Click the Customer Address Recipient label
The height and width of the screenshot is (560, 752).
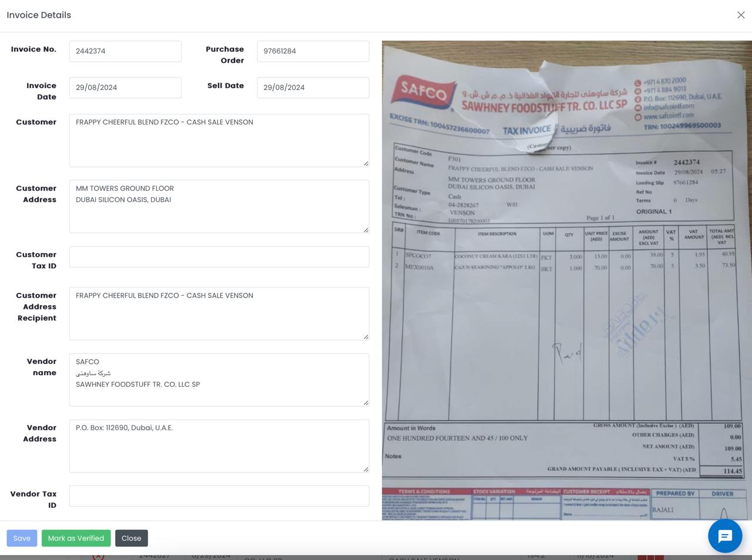[36, 306]
